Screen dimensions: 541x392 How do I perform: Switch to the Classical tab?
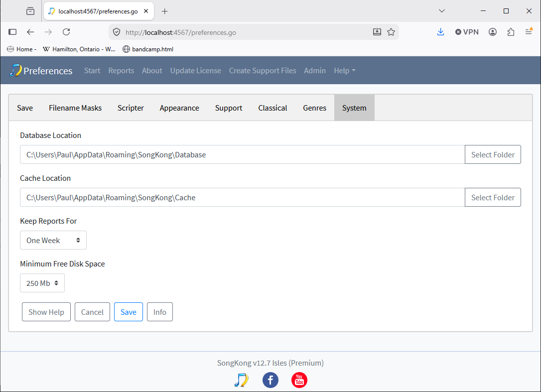click(272, 108)
